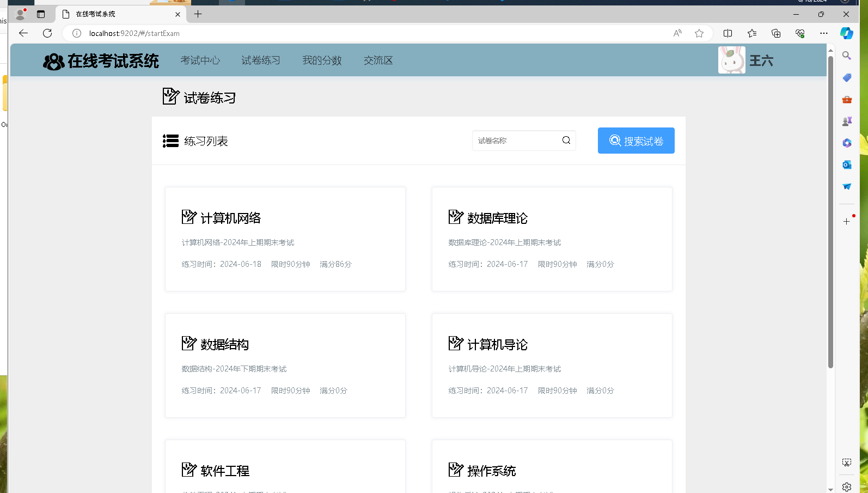Screen dimensions: 868x493
Task: Go back using browser back arrow
Action: coord(23,33)
